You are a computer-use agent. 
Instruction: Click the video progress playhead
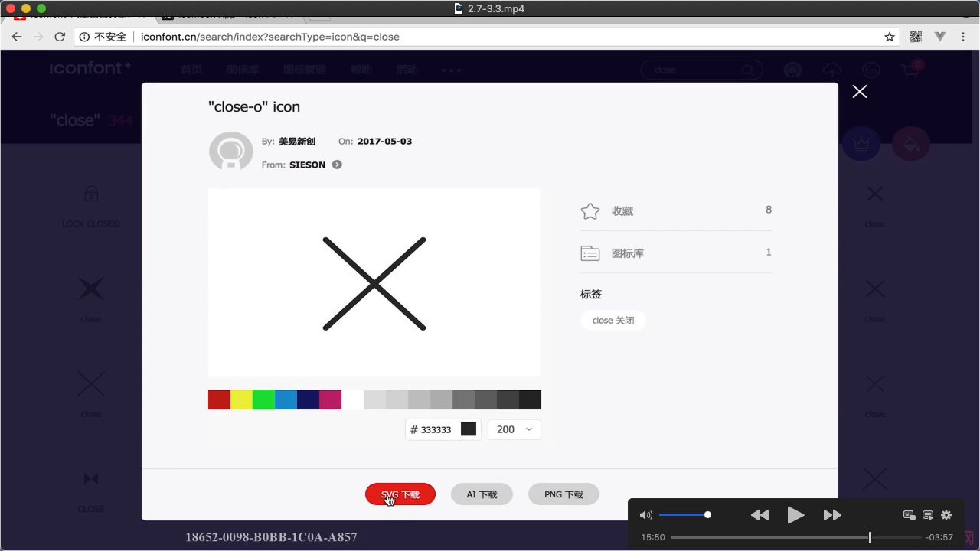(x=870, y=537)
